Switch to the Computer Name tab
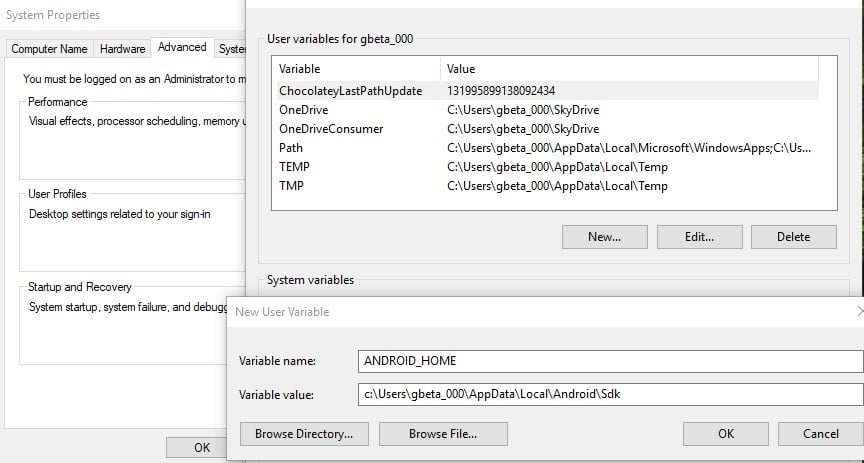This screenshot has height=463, width=864. [x=49, y=49]
